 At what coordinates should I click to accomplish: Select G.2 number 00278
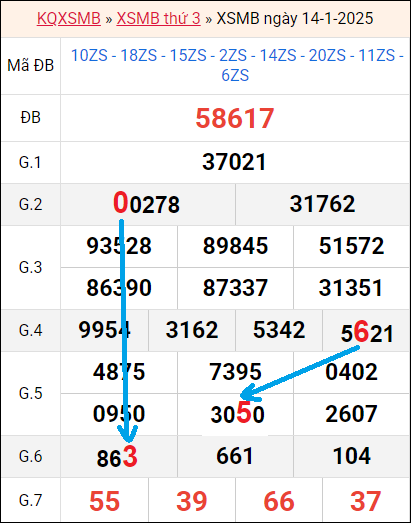pos(146,204)
